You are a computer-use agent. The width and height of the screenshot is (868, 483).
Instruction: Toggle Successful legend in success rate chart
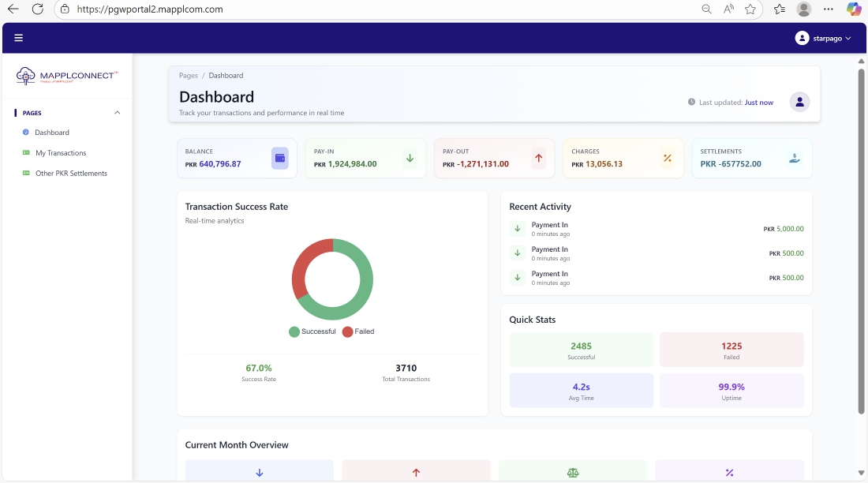(x=312, y=331)
